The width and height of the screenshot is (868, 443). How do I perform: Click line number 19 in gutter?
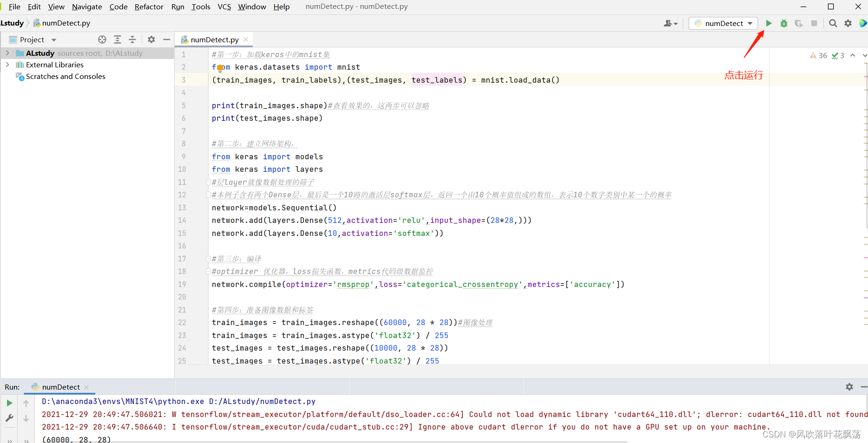[182, 284]
